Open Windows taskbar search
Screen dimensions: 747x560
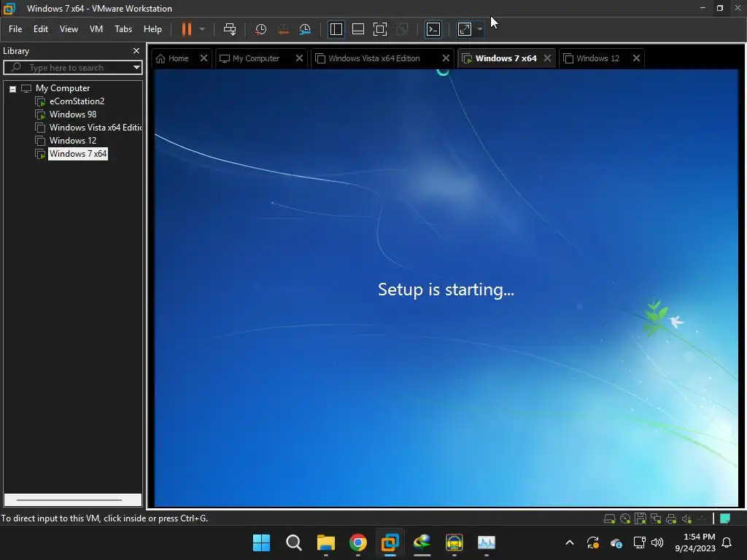pos(293,542)
